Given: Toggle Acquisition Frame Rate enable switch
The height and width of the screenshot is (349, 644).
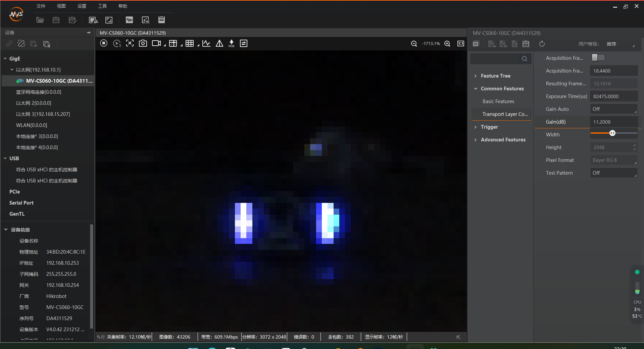Looking at the screenshot, I should [598, 58].
